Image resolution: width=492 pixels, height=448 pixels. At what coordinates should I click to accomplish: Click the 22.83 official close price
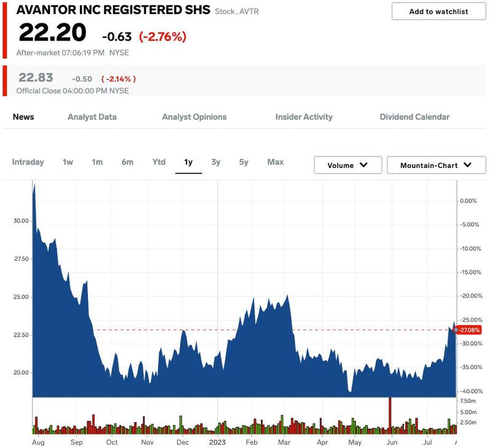pos(36,78)
